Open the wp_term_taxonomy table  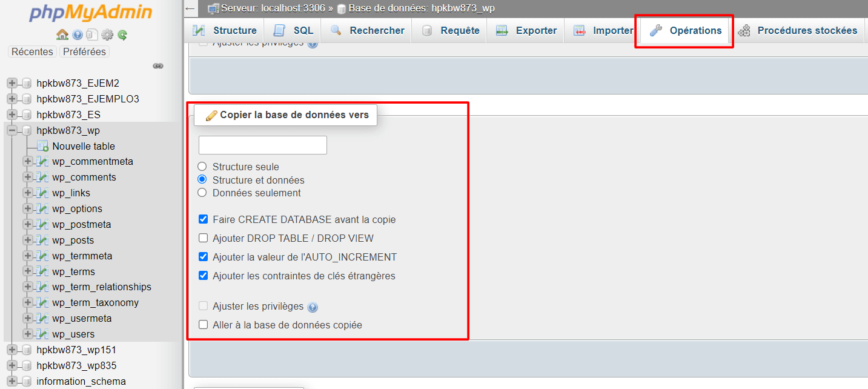coord(96,303)
